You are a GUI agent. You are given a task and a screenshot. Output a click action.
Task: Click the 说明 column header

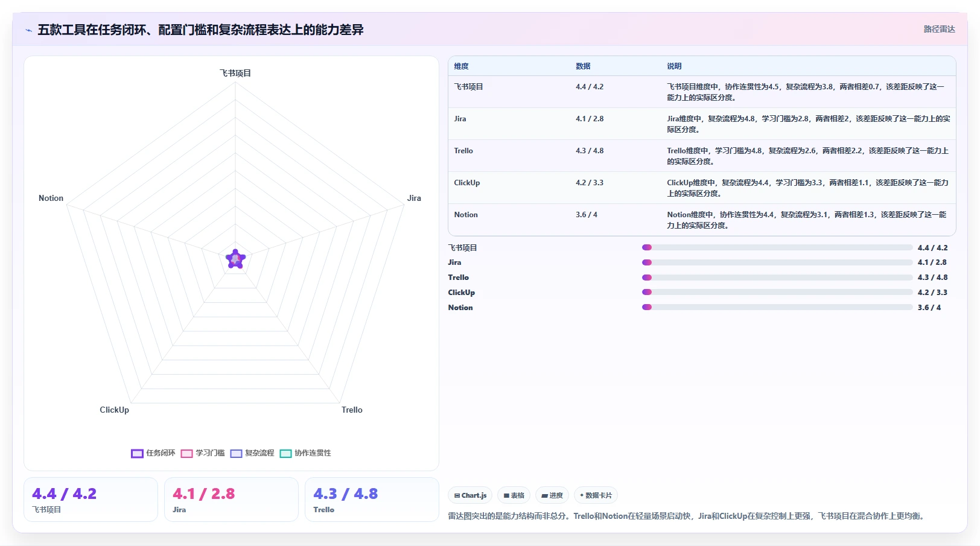(674, 66)
